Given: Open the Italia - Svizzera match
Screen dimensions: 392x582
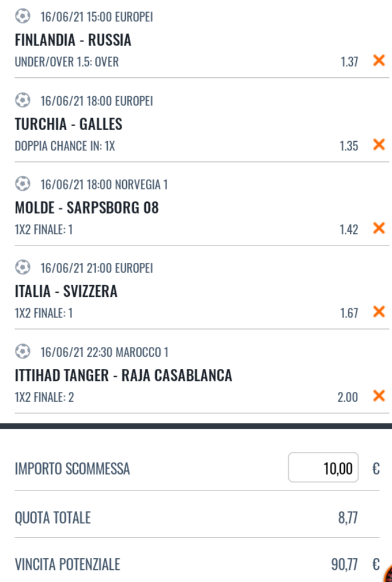Looking at the screenshot, I should tap(66, 292).
